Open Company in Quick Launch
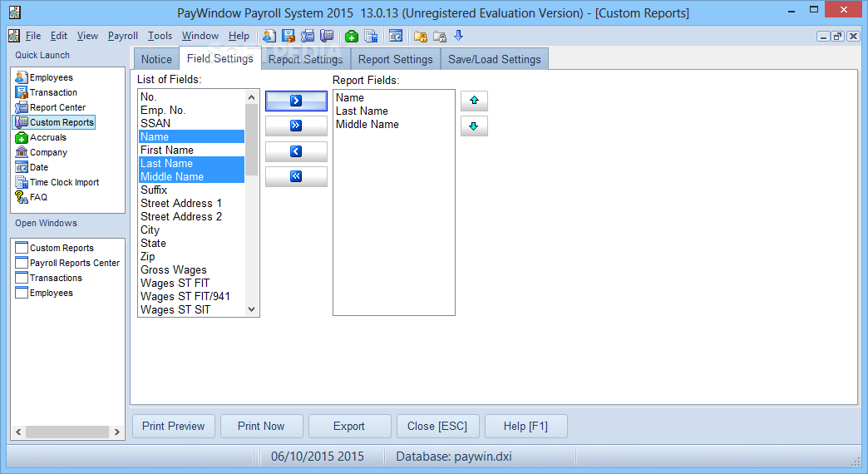 pyautogui.click(x=42, y=152)
